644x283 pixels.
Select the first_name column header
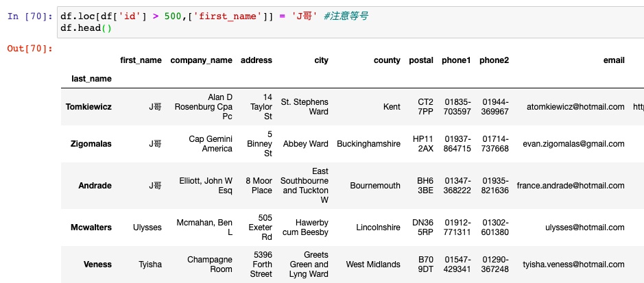[141, 60]
